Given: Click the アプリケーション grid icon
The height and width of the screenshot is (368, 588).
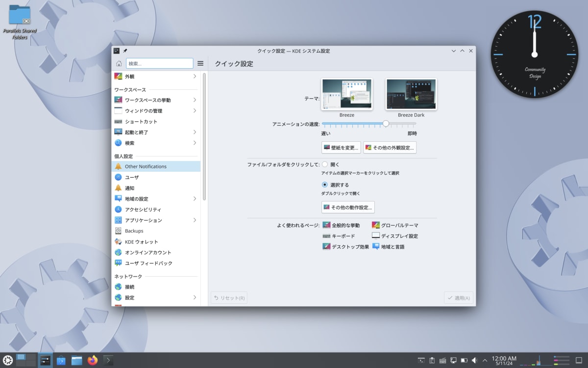Looking at the screenshot, I should click(x=118, y=220).
